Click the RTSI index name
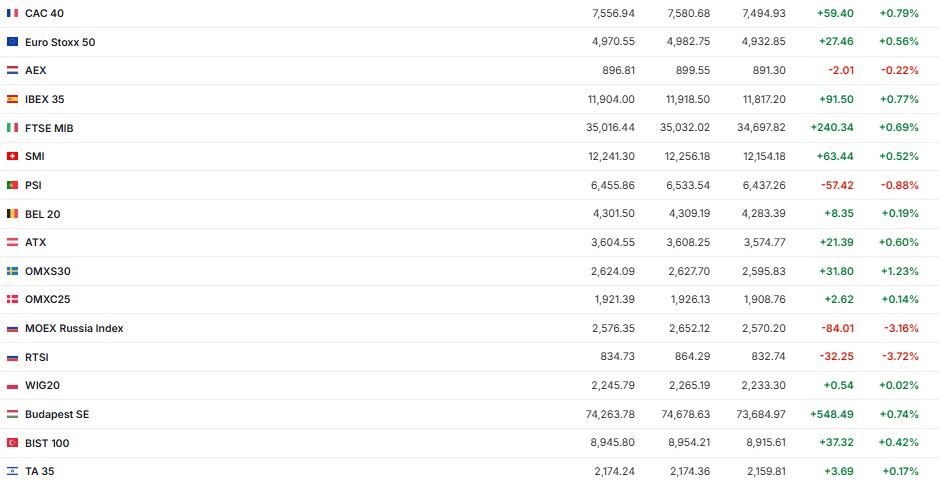This screenshot has height=482, width=939. click(37, 357)
